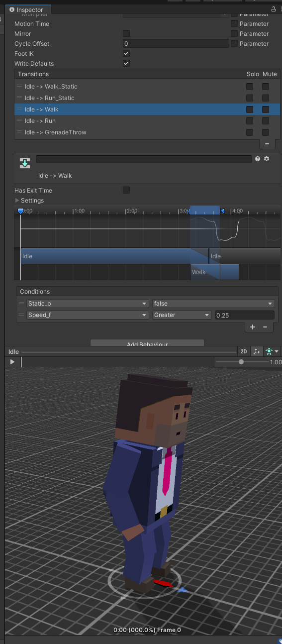This screenshot has width=282, height=644.
Task: Click the drag handle for Idle -> GrenadeThrow
Action: pos(19,132)
